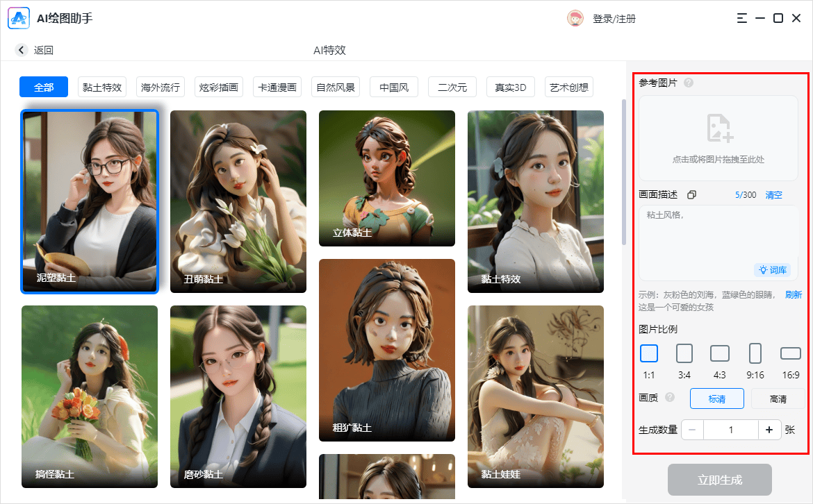
Task: Click the user avatar icon
Action: tap(575, 19)
